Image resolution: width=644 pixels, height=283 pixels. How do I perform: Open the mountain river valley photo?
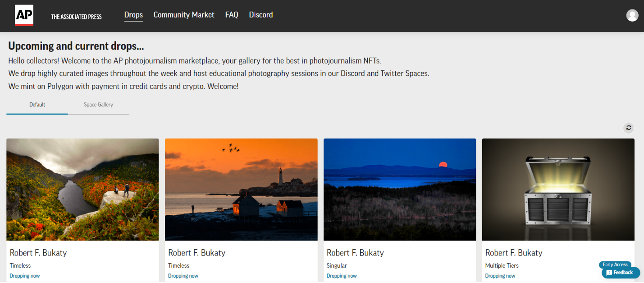tap(82, 189)
